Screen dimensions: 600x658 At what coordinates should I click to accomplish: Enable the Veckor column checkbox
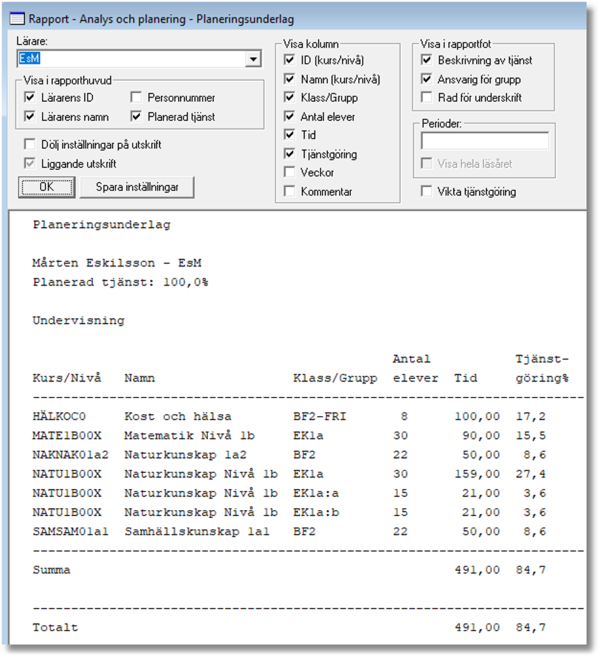pos(290,172)
